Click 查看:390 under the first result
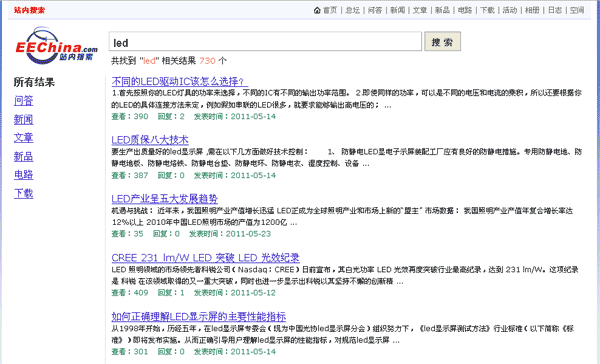600x364 pixels. [130, 116]
